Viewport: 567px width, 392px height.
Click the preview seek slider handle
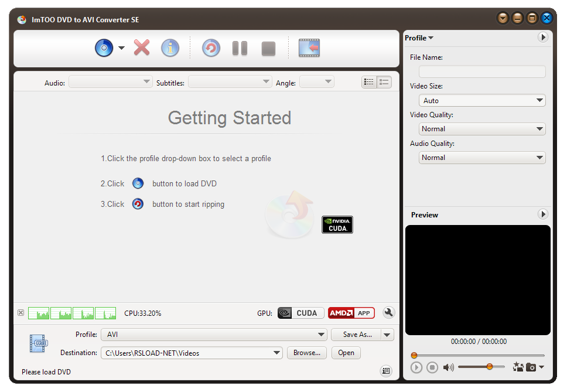414,356
